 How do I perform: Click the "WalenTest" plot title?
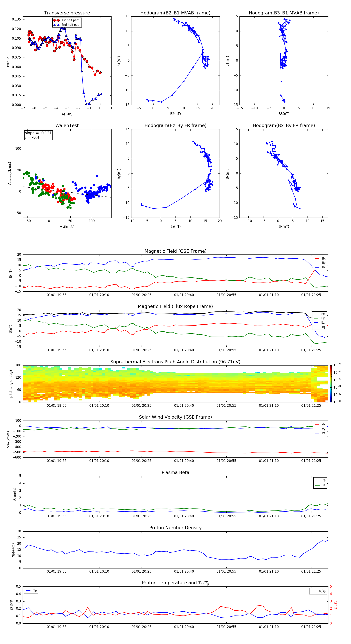coord(67,125)
